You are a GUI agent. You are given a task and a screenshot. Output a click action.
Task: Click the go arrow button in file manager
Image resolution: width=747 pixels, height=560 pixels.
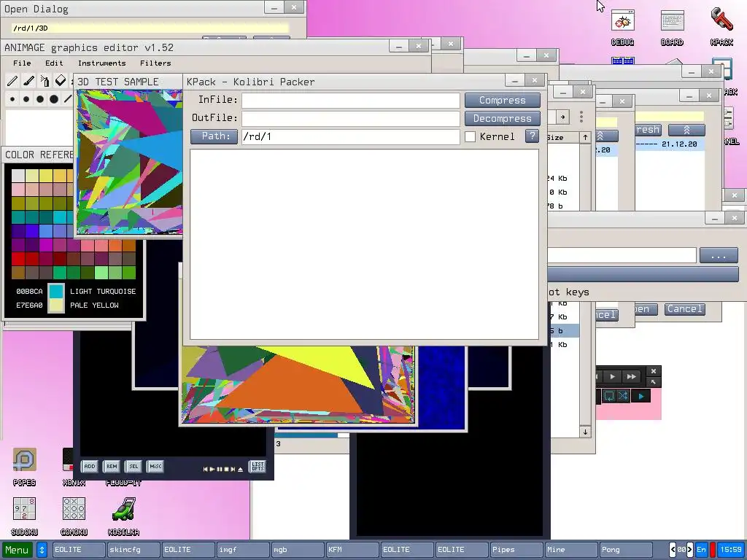tap(562, 117)
